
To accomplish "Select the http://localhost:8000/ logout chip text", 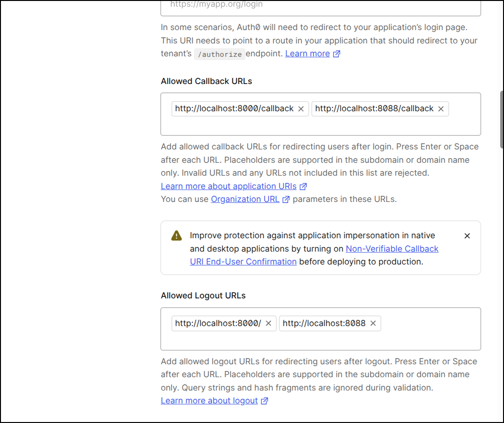I will (218, 323).
